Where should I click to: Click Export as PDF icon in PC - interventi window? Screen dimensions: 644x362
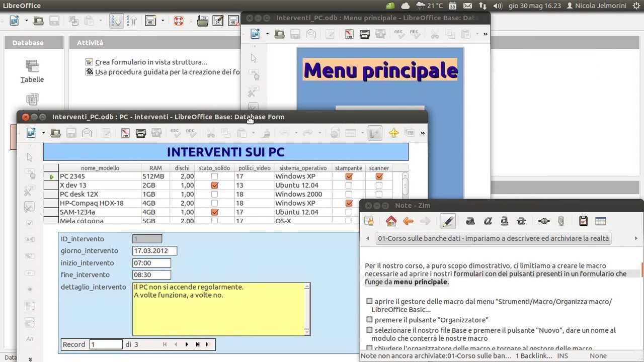pos(125,133)
